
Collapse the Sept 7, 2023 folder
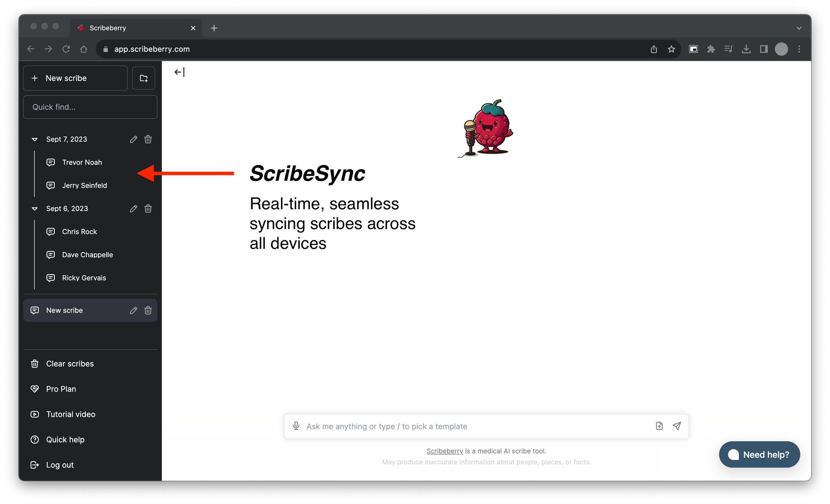coord(35,139)
